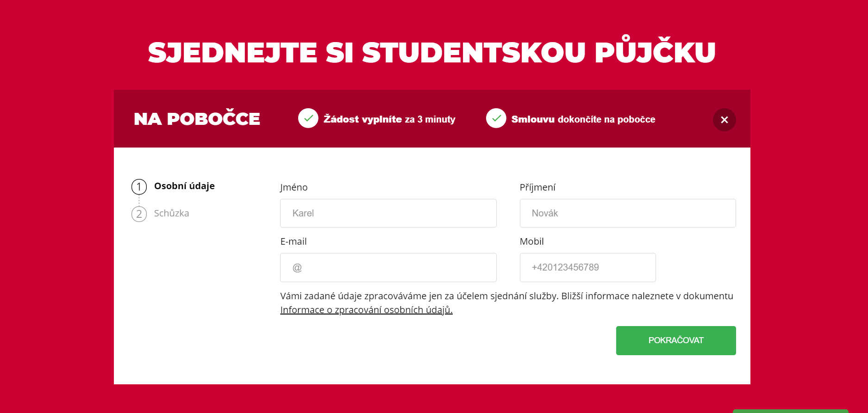Switch to the 'Schůzka' step
The image size is (868, 413).
(x=172, y=214)
